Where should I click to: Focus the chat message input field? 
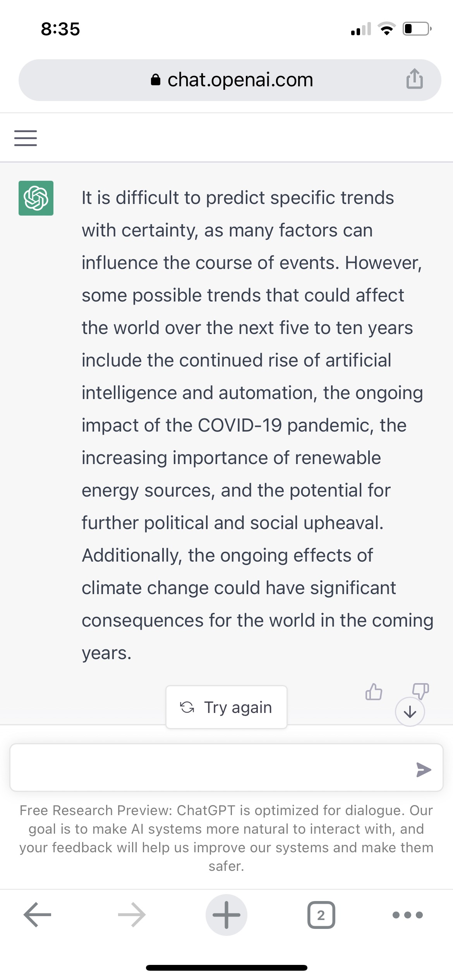pos(226,767)
